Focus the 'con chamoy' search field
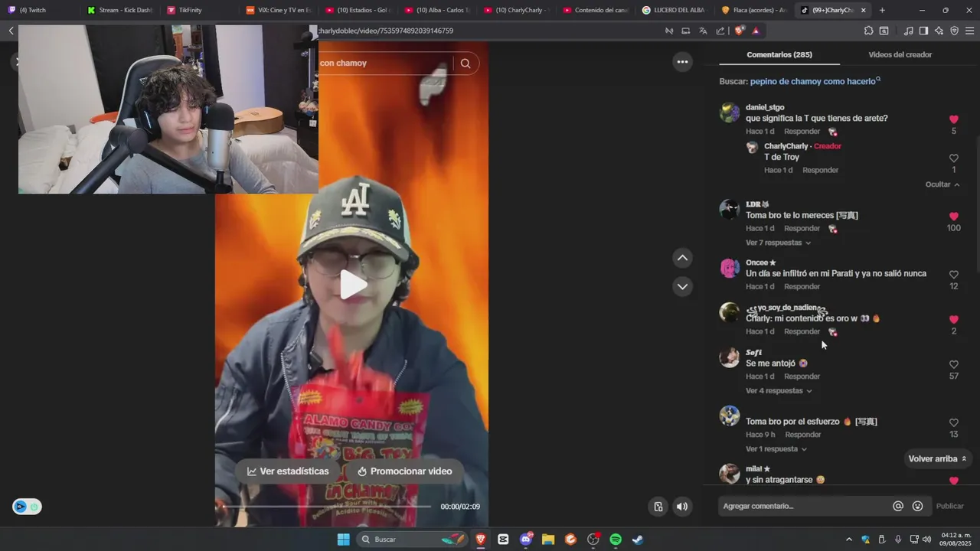The height and width of the screenshot is (551, 980). coord(386,63)
